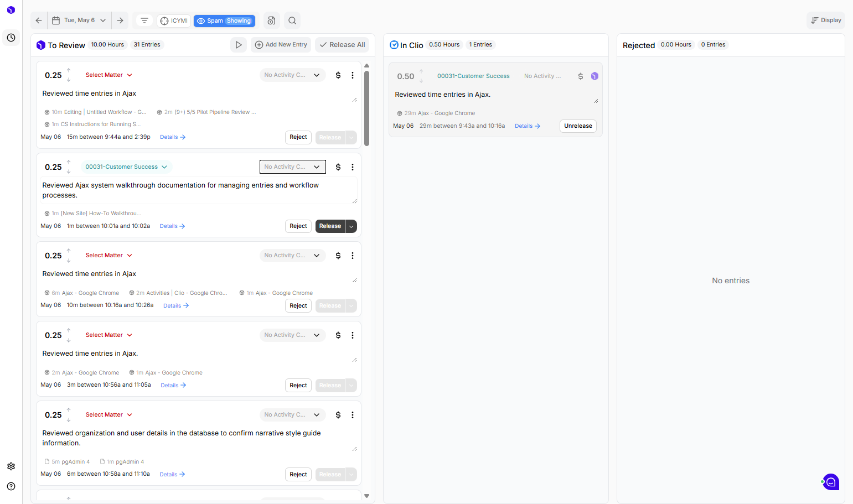
Task: Click the Clio icon on In Clio entry
Action: tap(594, 76)
